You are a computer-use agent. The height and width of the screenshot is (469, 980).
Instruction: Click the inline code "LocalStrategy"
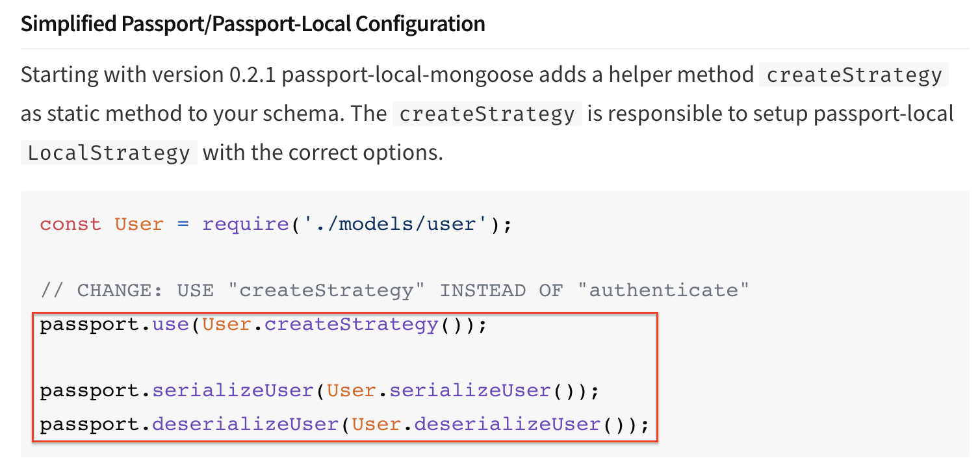109,153
